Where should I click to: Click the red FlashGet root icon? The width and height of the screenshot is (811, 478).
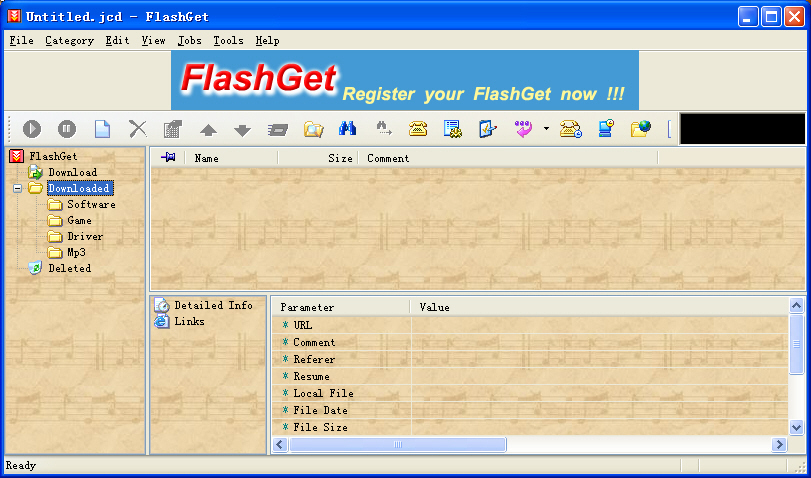pos(17,156)
